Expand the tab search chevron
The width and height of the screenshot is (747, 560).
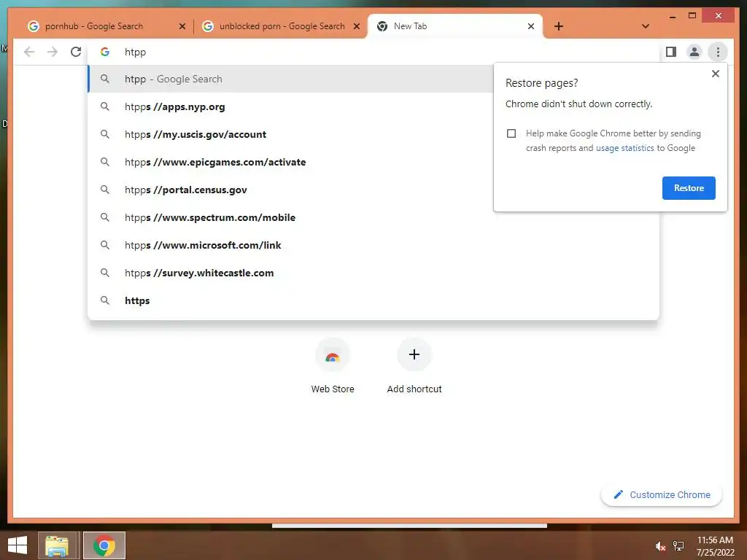(x=646, y=26)
